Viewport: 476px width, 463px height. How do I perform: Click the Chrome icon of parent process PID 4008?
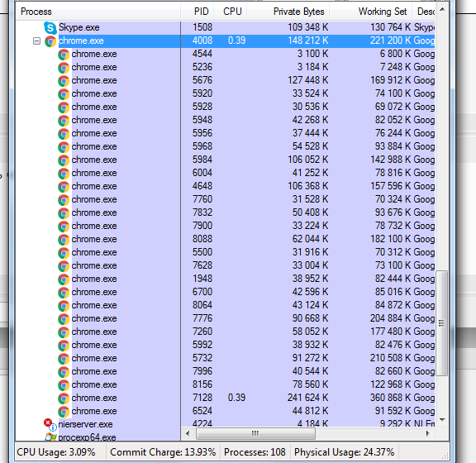[x=50, y=41]
